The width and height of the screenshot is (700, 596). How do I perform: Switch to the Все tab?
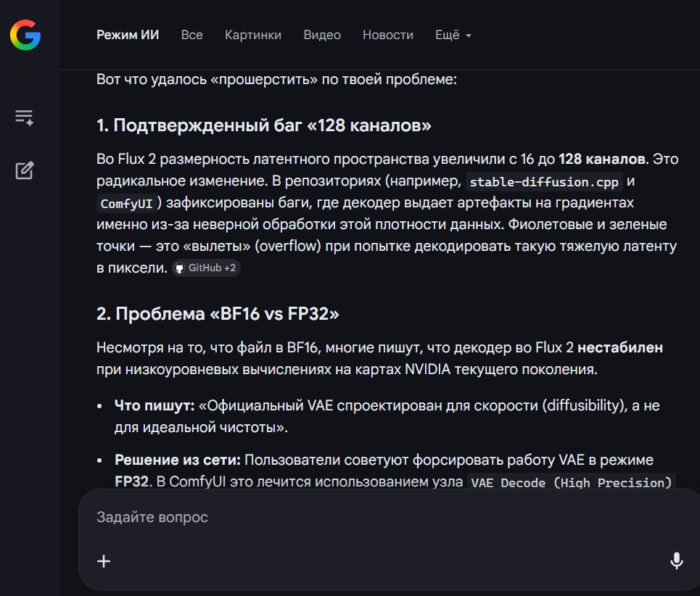tap(192, 35)
